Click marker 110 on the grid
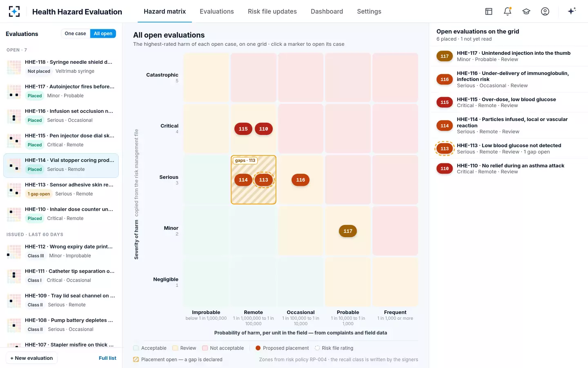The height and width of the screenshot is (368, 588). (264, 129)
